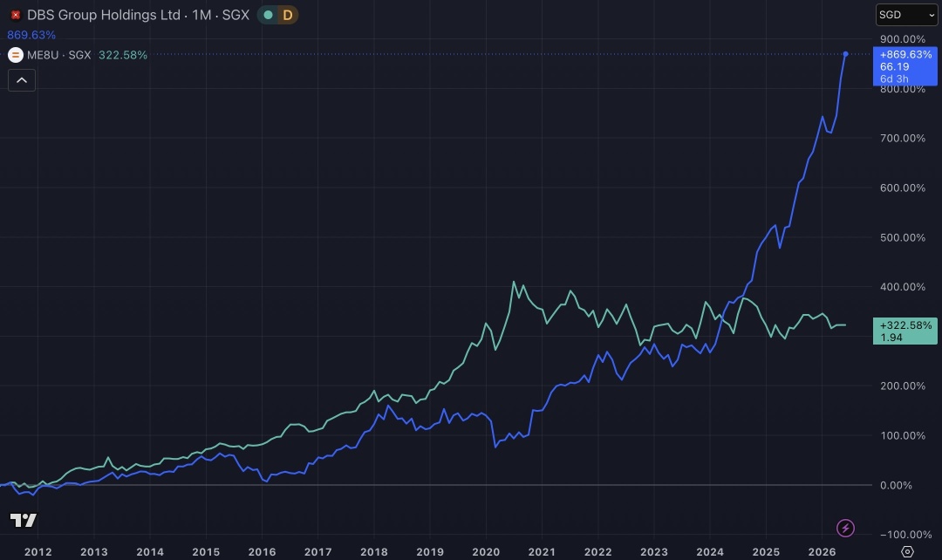Click the green market status dot
Image resolution: width=942 pixels, height=560 pixels.
pos(269,15)
